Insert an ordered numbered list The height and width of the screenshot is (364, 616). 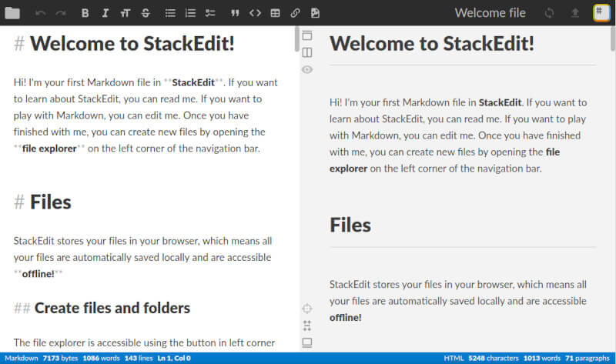pyautogui.click(x=190, y=13)
